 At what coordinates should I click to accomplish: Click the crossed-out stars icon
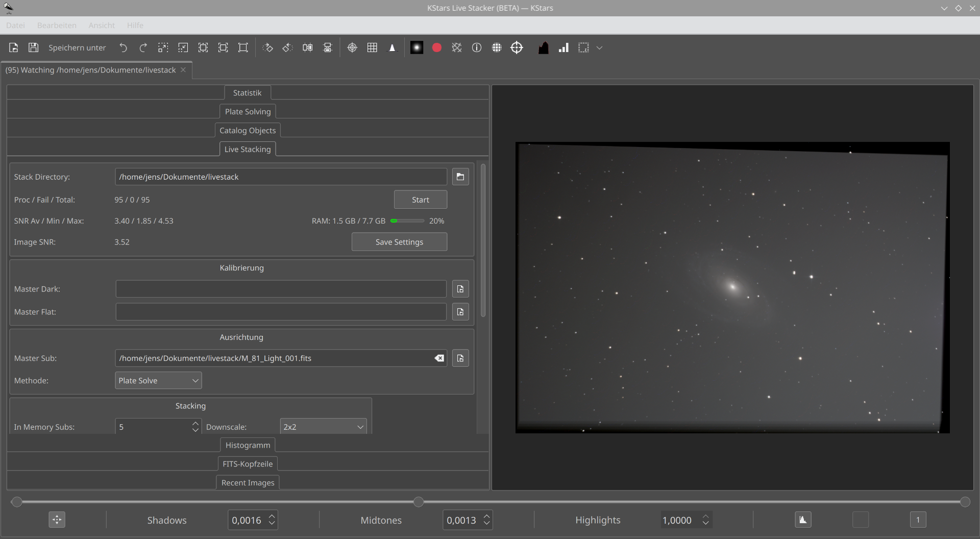[x=457, y=47]
